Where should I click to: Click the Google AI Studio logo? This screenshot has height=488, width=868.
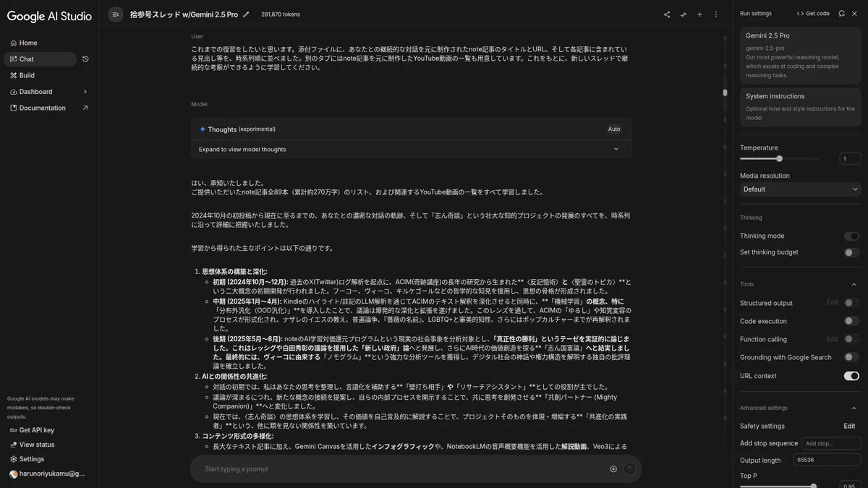[x=49, y=16]
